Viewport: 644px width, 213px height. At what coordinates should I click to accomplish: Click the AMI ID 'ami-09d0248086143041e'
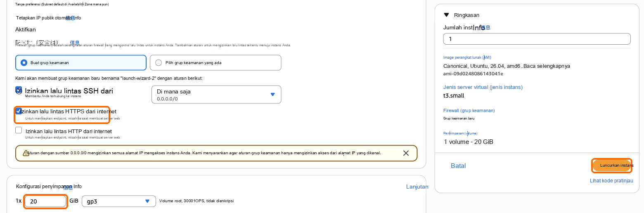click(x=473, y=74)
